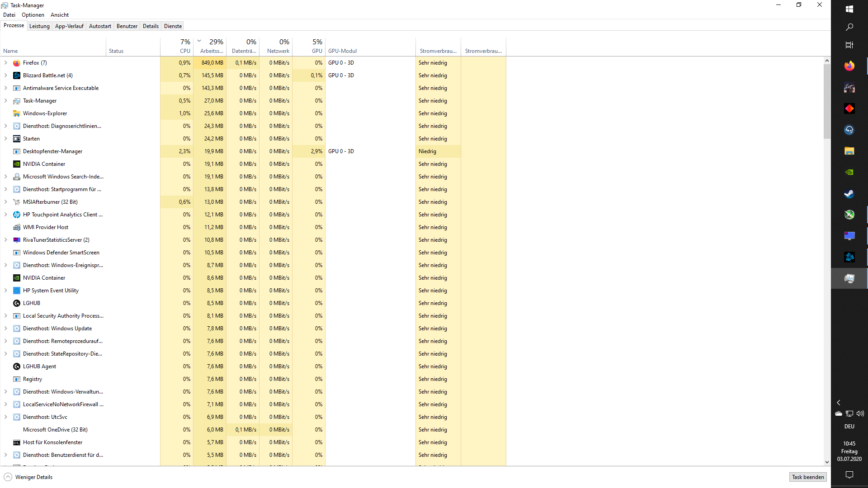Screen dimensions: 868x488
Task: Open NVIDIA app from the taskbar
Action: pos(849,172)
